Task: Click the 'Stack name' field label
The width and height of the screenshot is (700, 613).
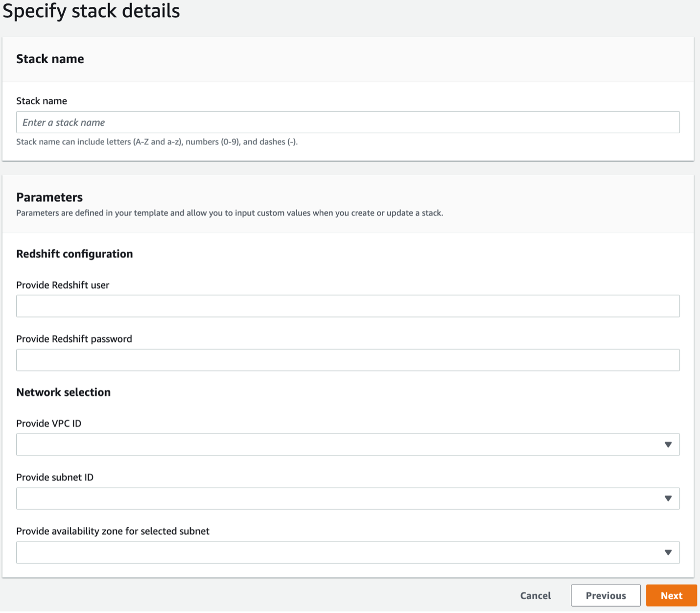Action: pos(42,101)
